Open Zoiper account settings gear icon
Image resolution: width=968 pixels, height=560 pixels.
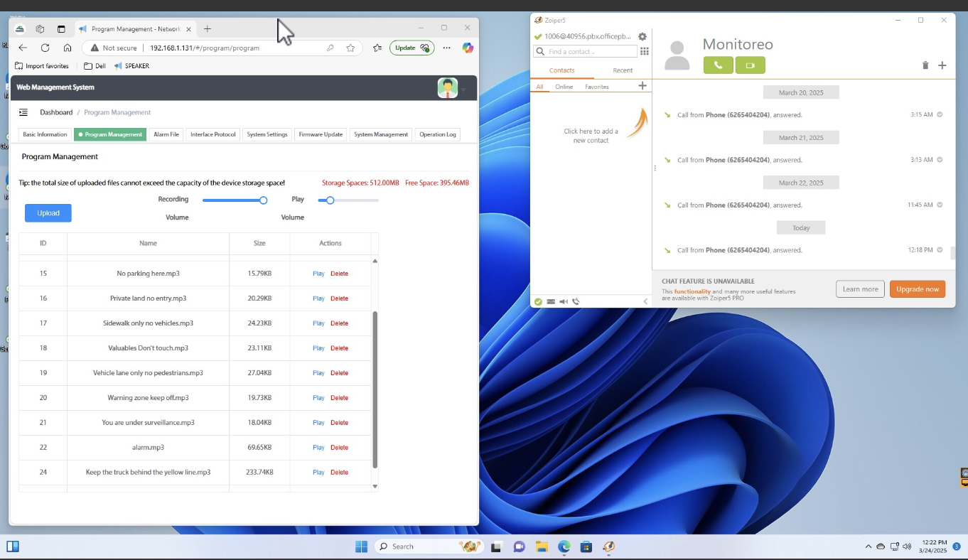pos(642,36)
